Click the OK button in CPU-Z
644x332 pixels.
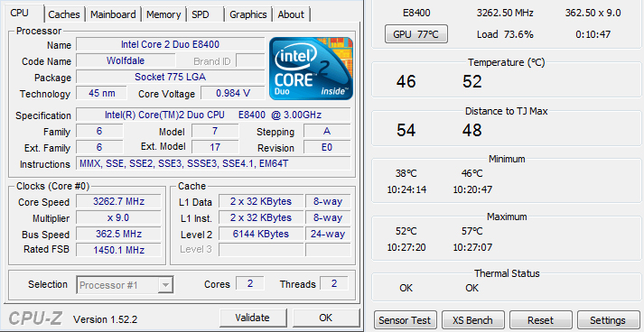click(x=326, y=318)
